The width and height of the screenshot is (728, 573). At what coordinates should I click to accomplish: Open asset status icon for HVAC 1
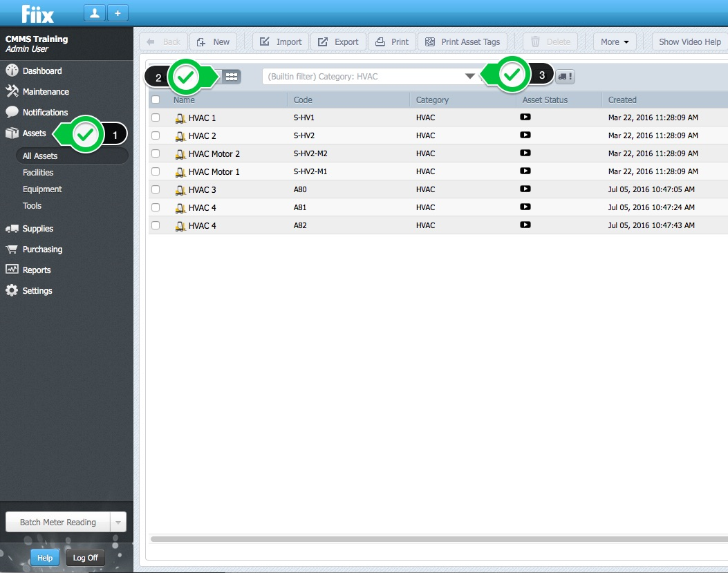[525, 118]
